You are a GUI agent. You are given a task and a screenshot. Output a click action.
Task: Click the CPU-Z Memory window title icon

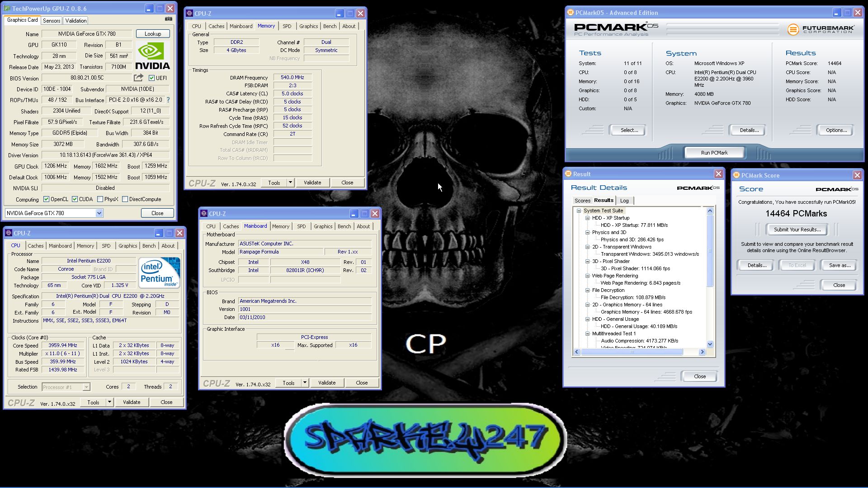point(189,14)
